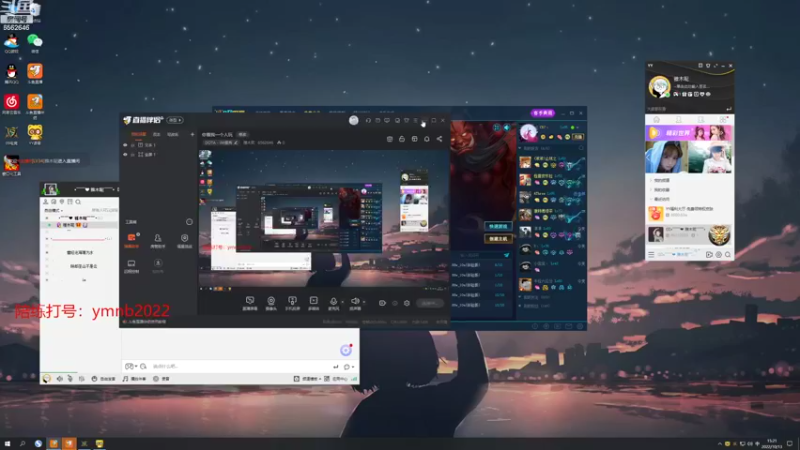Mute the speaker in YY chat bottom bar
Screen dimensions: 800x450
60,379
